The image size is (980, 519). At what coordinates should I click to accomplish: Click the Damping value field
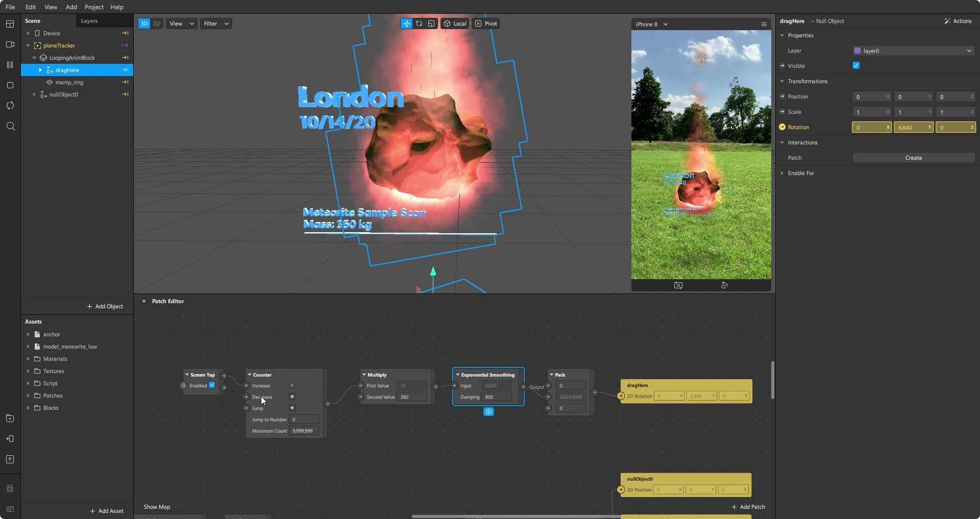(497, 397)
